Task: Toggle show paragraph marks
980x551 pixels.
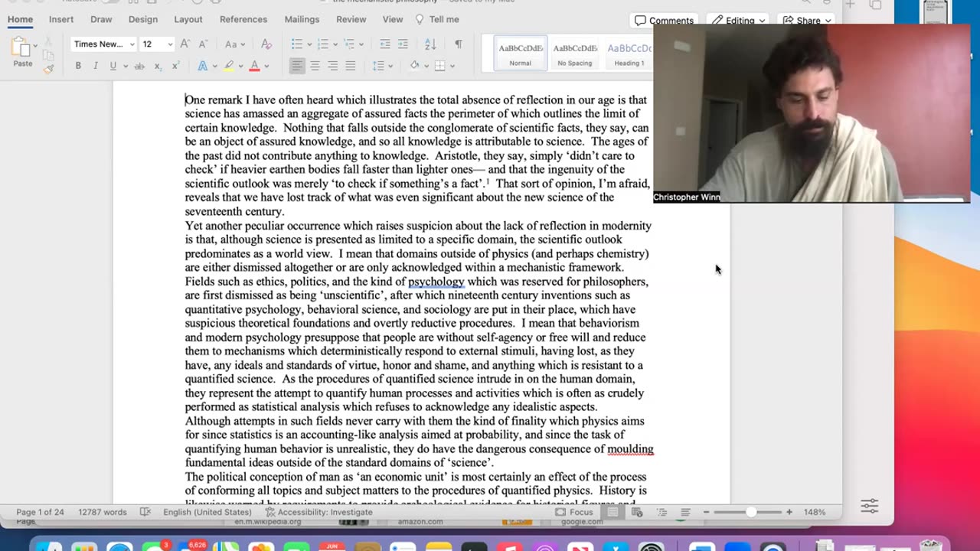Action: pos(459,44)
